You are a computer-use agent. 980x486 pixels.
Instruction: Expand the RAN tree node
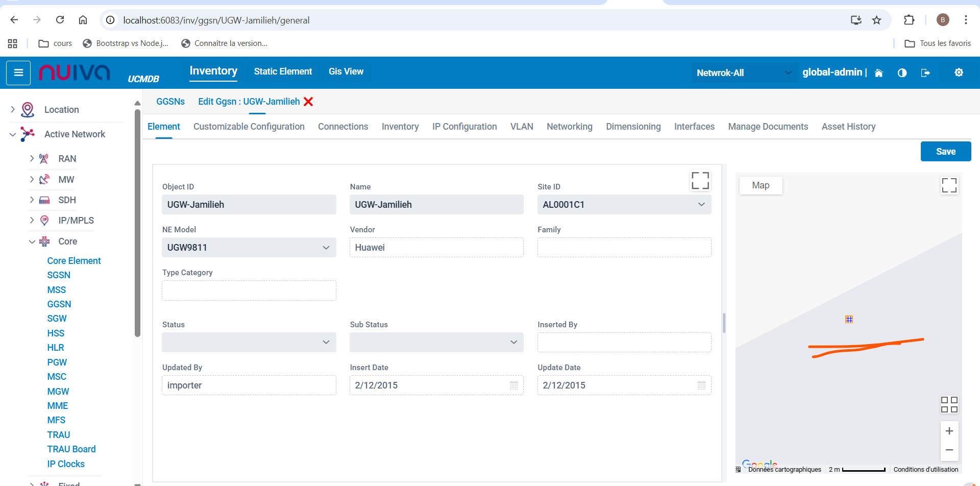(32, 159)
